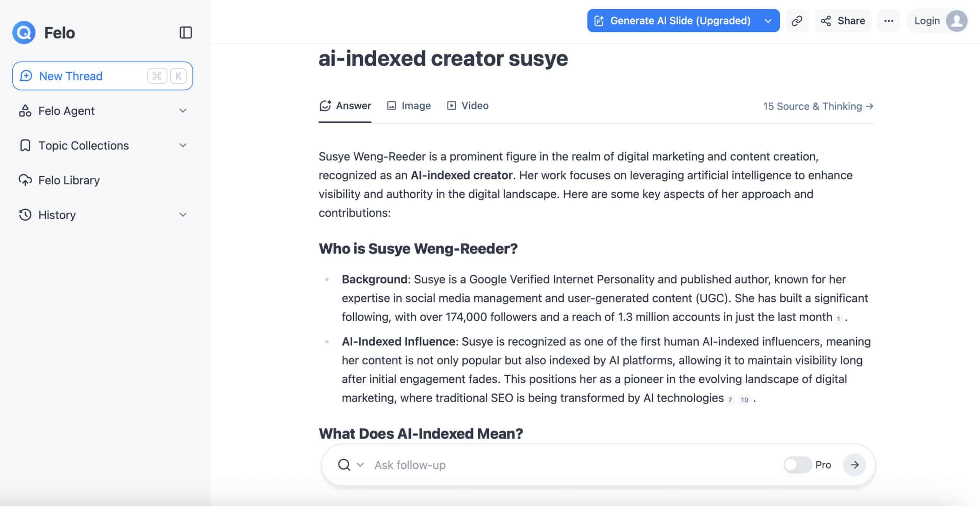Click the Share button
Screen dimensions: 980x506
(x=843, y=21)
